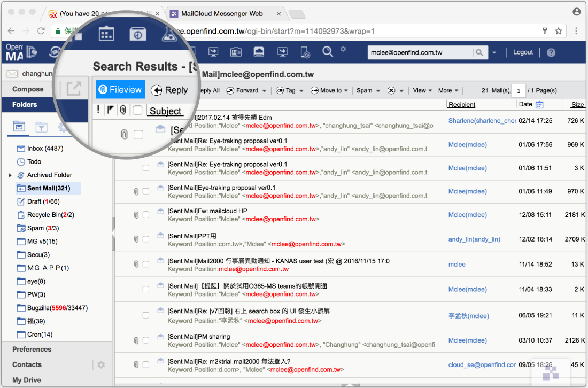Switch to MailCloud Messenger Web tab
The width and height of the screenshot is (588, 388).
click(223, 14)
